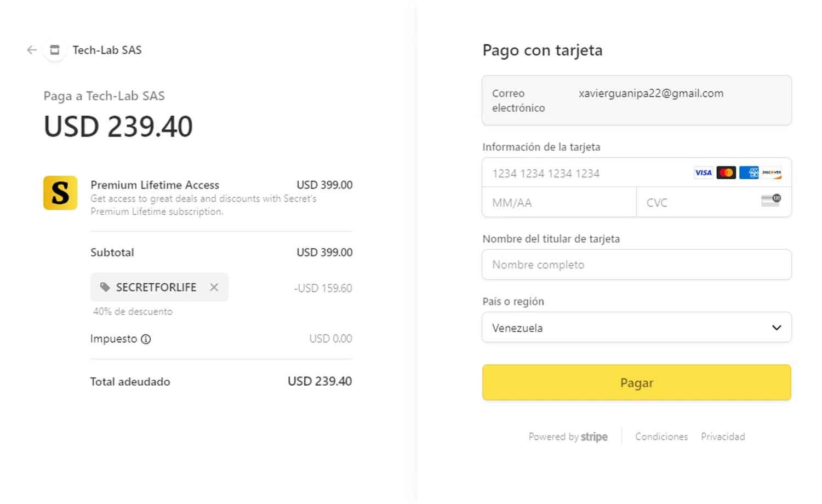The height and width of the screenshot is (504, 822).
Task: Remove the SECRETFORLIFE promo code
Action: click(x=214, y=287)
